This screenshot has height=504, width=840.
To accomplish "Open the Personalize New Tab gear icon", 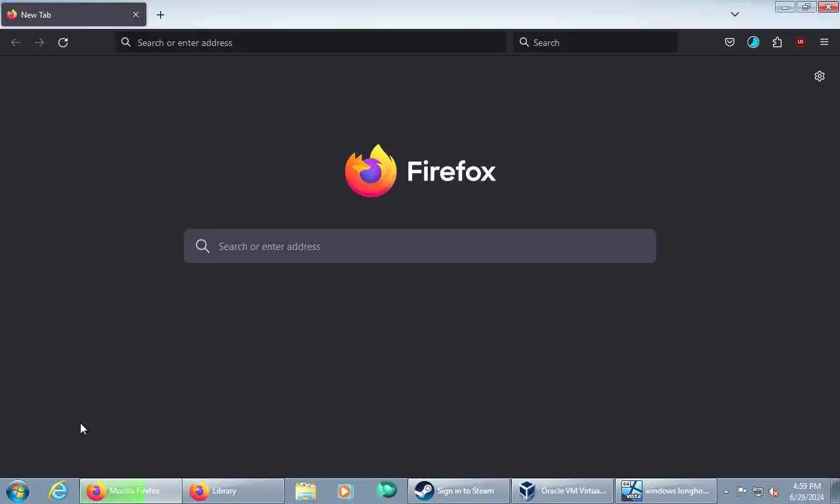I will click(x=820, y=76).
